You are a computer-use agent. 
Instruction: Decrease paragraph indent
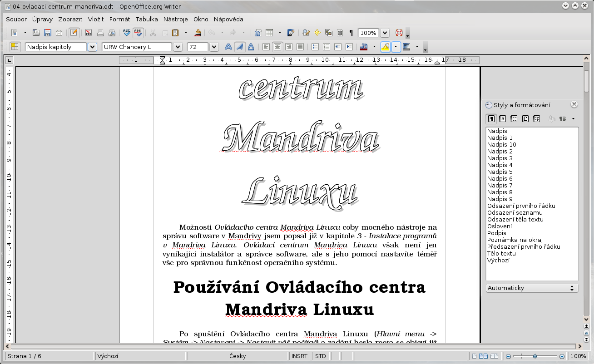click(x=337, y=47)
